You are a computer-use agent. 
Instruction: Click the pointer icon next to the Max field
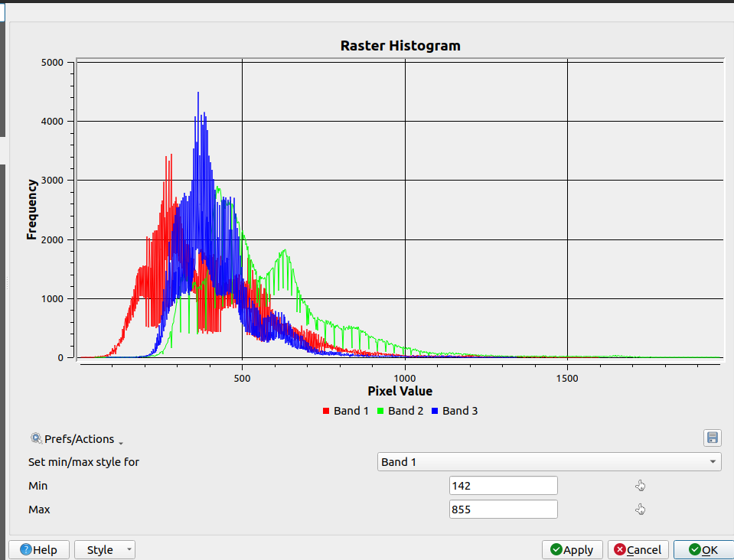tap(640, 509)
